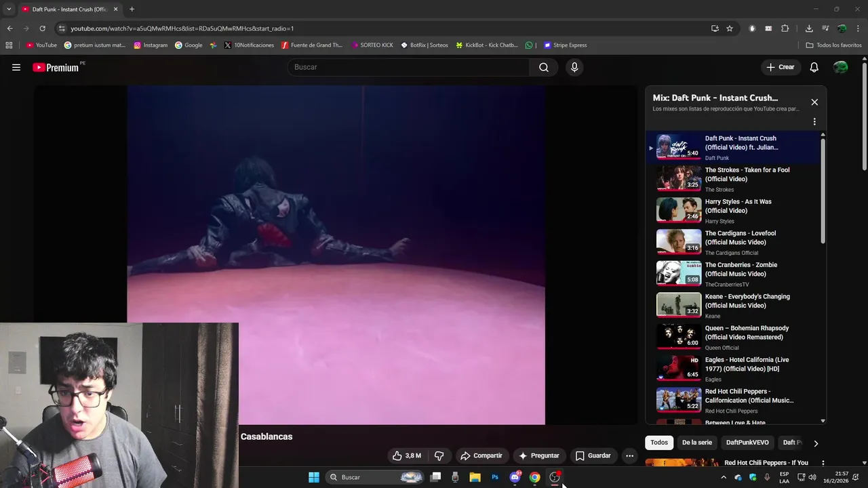Viewport: 868px width, 488px height.
Task: Open the BotRix | Sorteos bookmark
Action: point(425,45)
